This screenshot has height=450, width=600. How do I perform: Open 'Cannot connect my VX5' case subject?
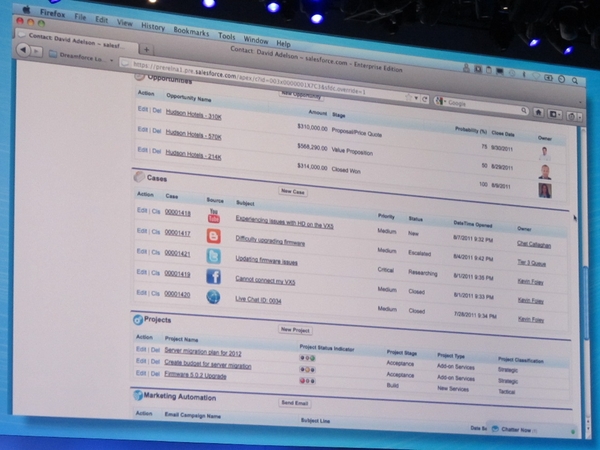tap(265, 280)
